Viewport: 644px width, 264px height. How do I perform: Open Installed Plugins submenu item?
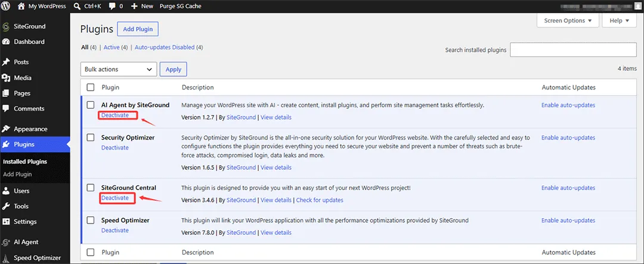[25, 161]
